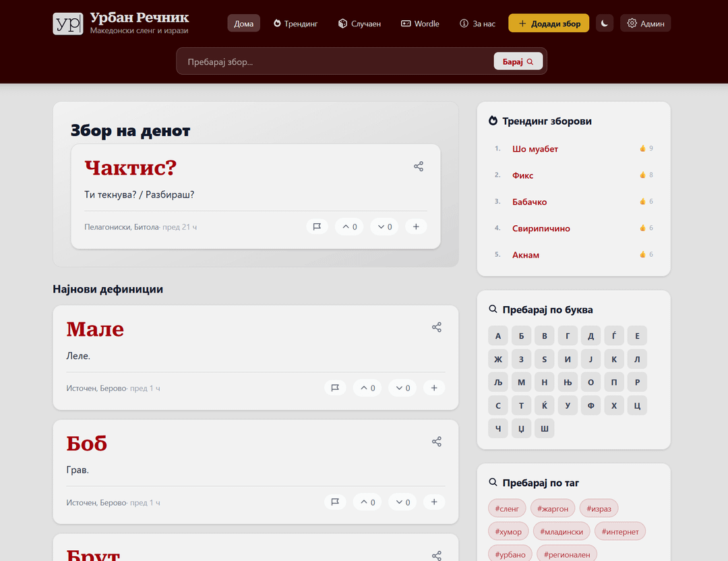Open the Админ settings menu
This screenshot has height=561, width=728.
[x=645, y=24]
